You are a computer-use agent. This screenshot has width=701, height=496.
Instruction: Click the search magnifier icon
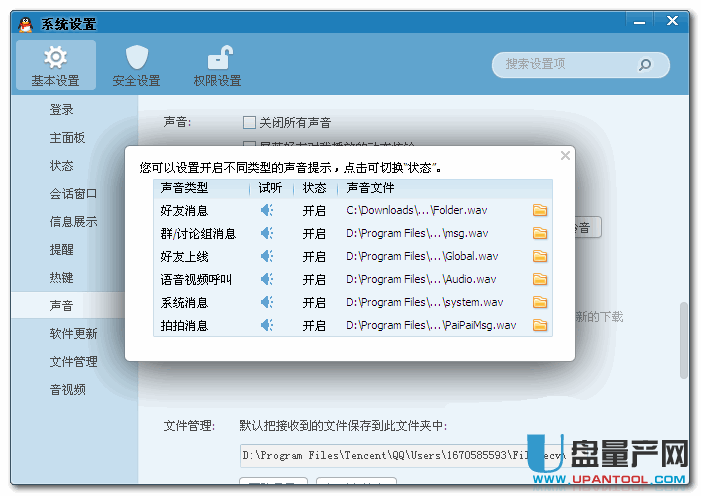(x=645, y=65)
